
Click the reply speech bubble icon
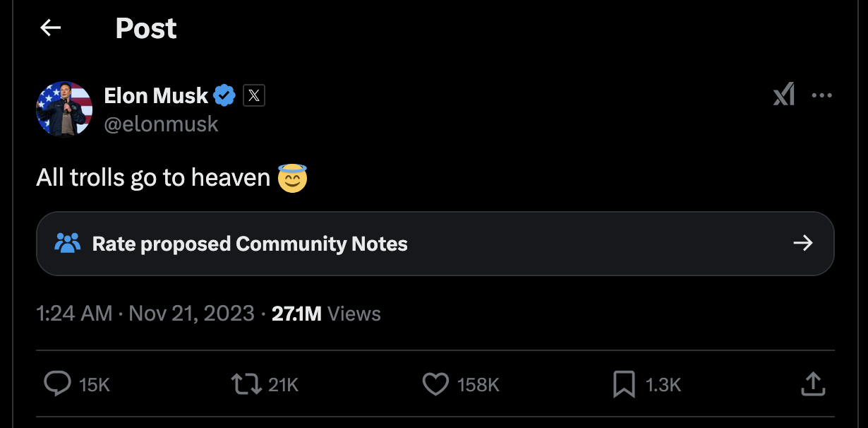coord(57,384)
